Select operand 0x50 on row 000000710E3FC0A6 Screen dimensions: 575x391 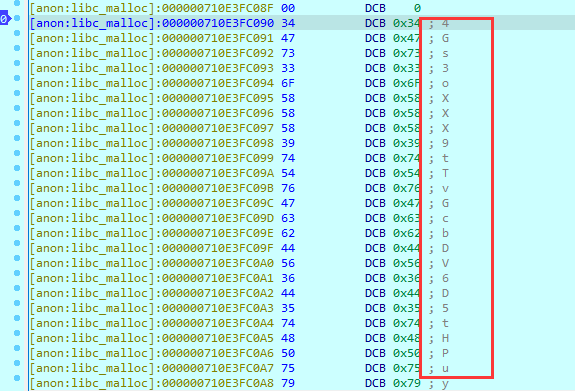(x=406, y=353)
